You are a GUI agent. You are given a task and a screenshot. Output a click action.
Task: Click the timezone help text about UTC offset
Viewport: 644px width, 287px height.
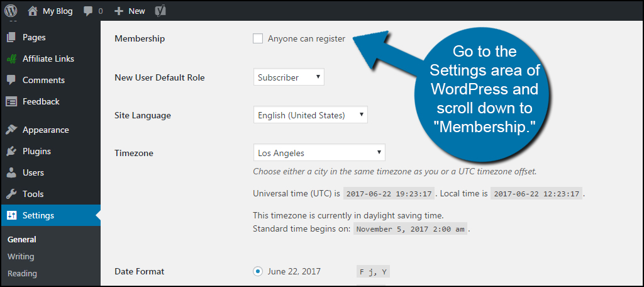[x=395, y=171]
